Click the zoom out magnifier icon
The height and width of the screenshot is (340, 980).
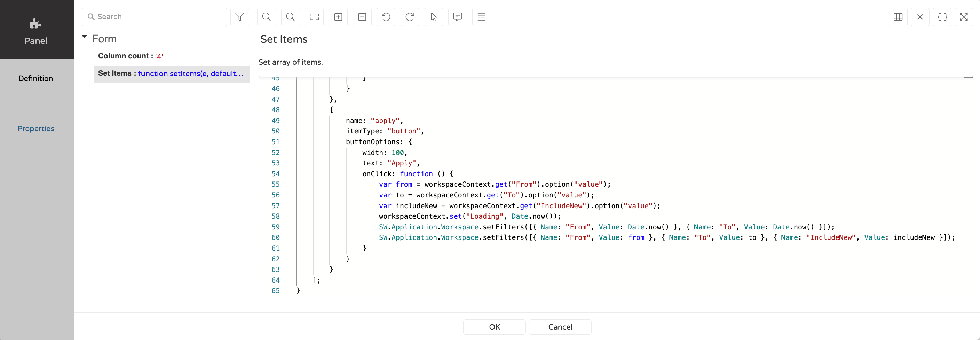pyautogui.click(x=290, y=17)
